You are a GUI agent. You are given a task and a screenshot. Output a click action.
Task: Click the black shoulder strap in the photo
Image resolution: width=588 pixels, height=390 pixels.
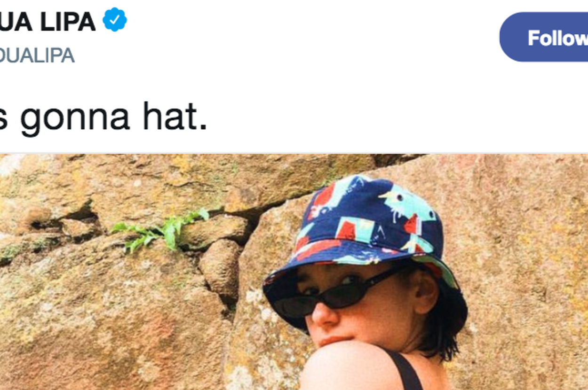(x=405, y=371)
